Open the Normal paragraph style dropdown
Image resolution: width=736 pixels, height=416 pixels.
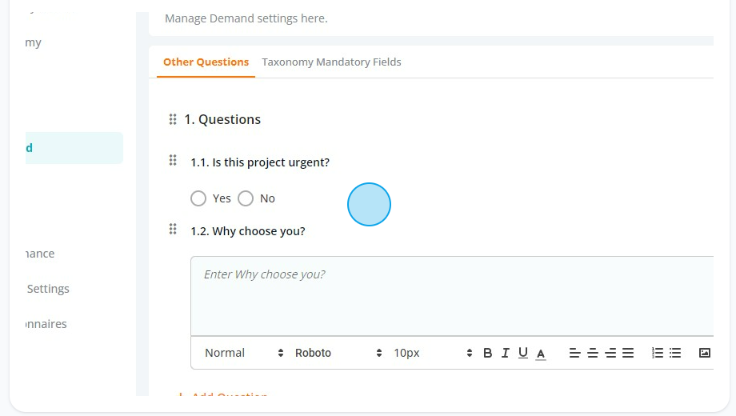(x=244, y=353)
